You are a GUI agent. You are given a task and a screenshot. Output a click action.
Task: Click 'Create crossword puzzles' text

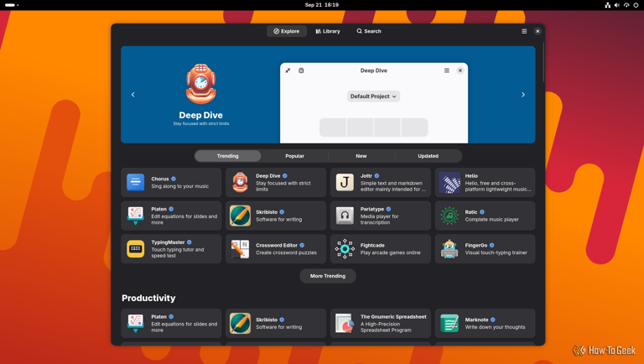point(286,252)
